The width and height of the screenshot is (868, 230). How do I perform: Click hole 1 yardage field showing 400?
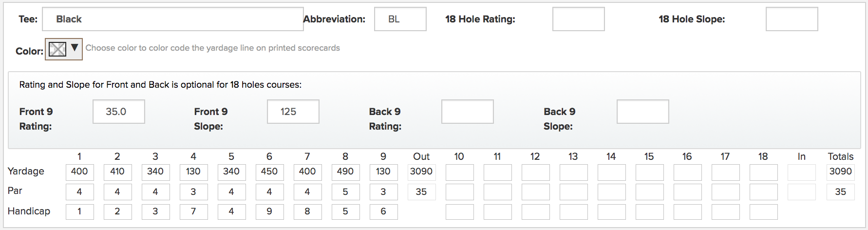(x=79, y=172)
